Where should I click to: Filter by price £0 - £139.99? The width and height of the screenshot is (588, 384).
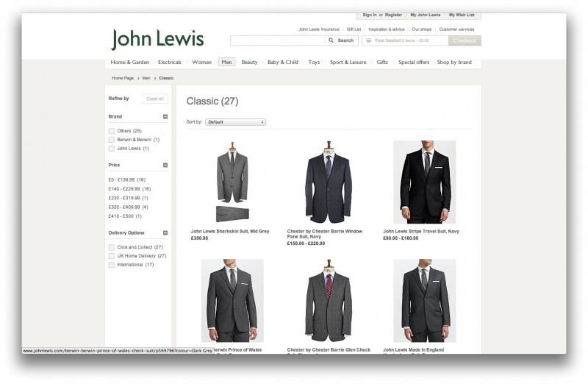[126, 179]
